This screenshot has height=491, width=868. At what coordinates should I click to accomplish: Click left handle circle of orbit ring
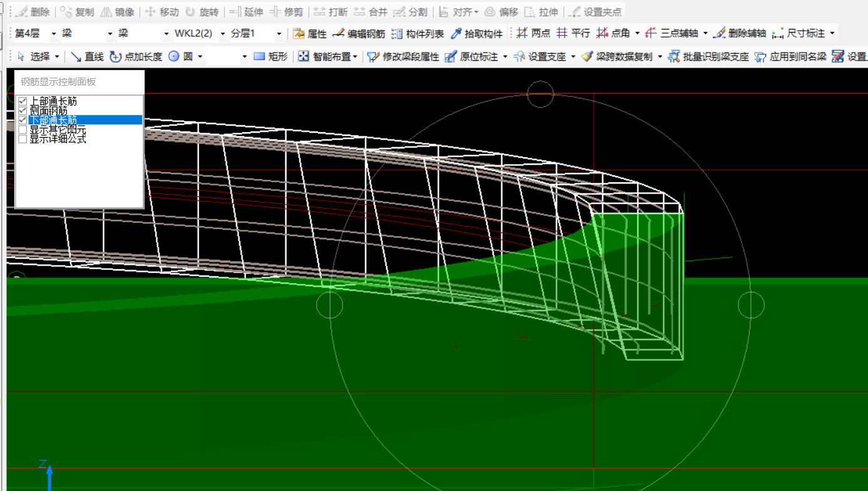[330, 305]
